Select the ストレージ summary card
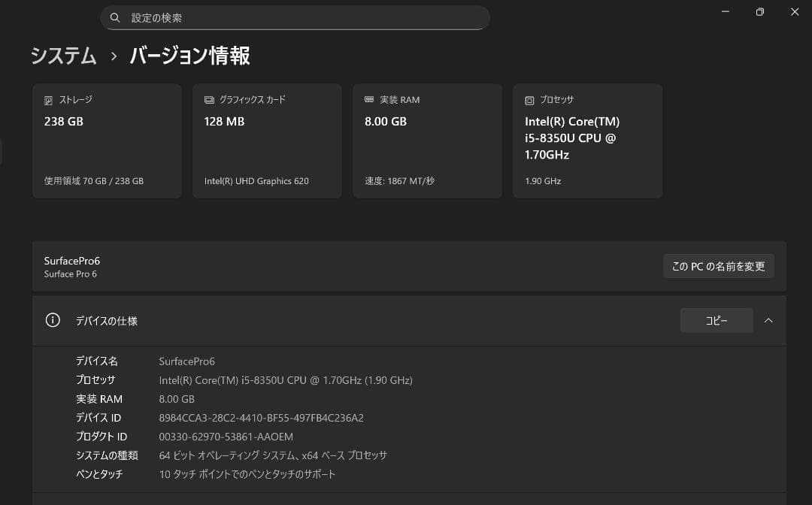The width and height of the screenshot is (812, 505). (107, 141)
